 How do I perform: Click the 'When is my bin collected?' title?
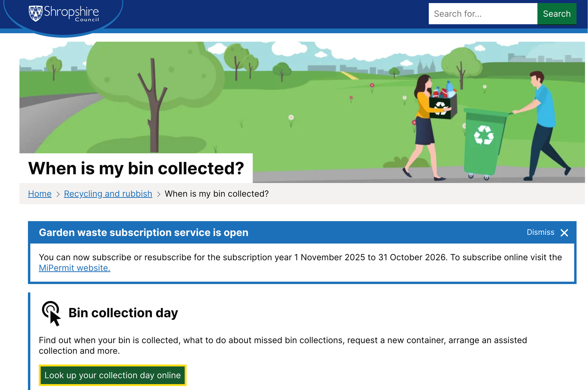136,168
